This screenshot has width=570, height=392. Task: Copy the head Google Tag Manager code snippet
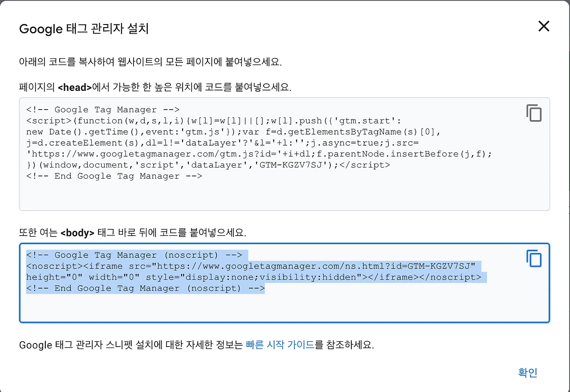[534, 113]
